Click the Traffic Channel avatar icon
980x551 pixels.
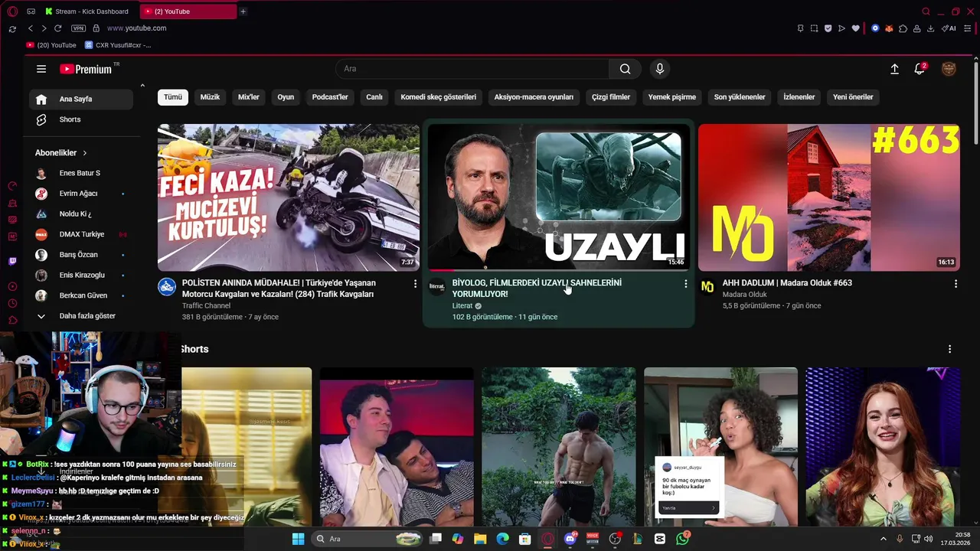pos(167,287)
